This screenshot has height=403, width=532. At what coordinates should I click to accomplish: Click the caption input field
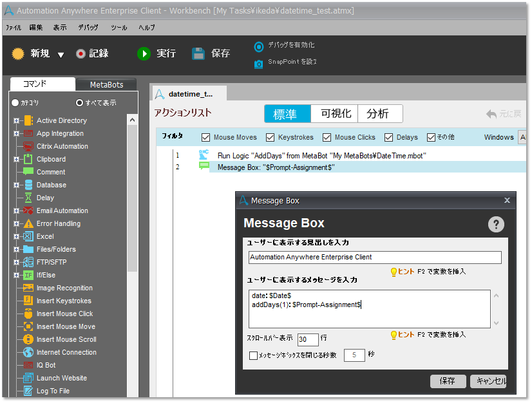coord(375,257)
